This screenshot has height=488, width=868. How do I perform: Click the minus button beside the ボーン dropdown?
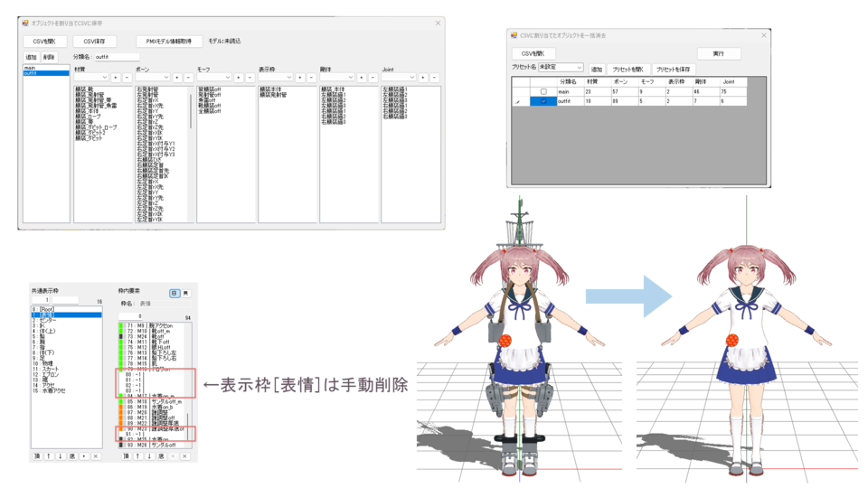(188, 78)
